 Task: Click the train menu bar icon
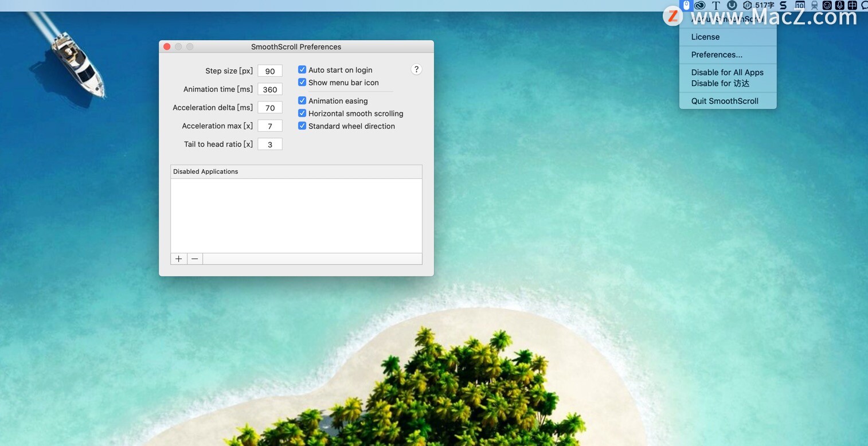814,5
